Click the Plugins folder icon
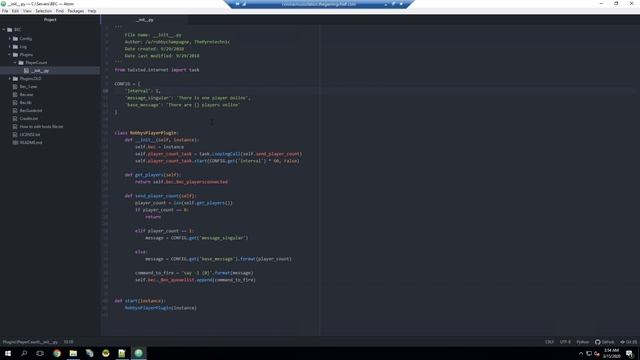Viewport: 640px width, 360px height. [16, 54]
